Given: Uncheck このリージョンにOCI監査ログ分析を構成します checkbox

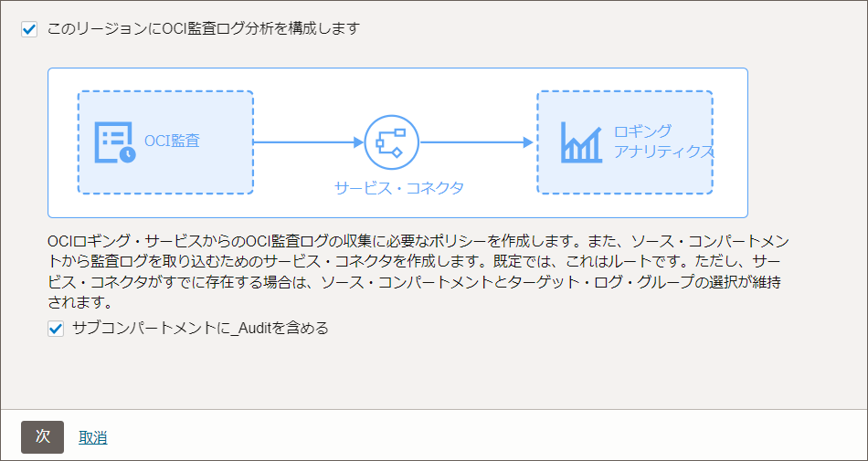Looking at the screenshot, I should pyautogui.click(x=29, y=28).
